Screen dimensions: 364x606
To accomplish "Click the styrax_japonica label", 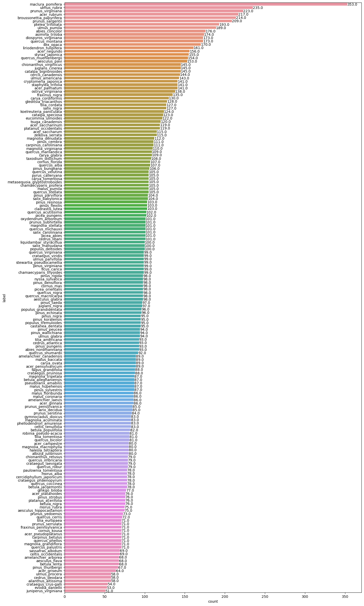I will point(48,54).
